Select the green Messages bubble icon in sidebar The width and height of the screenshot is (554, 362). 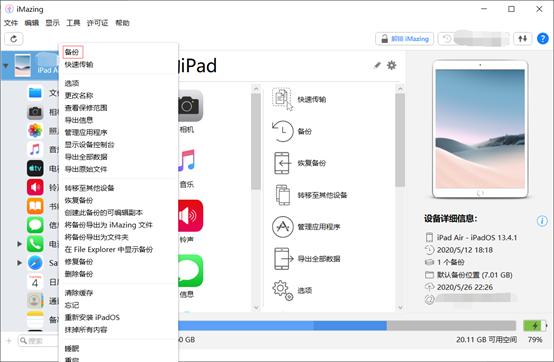35,225
